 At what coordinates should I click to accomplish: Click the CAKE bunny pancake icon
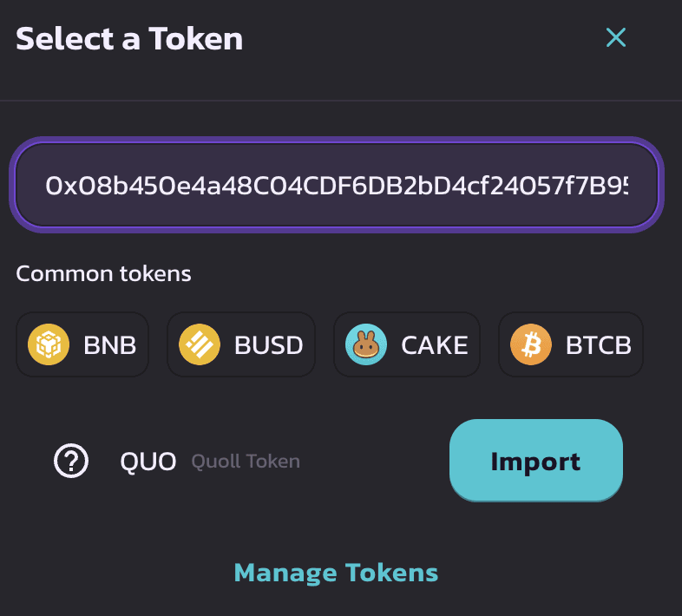click(366, 344)
